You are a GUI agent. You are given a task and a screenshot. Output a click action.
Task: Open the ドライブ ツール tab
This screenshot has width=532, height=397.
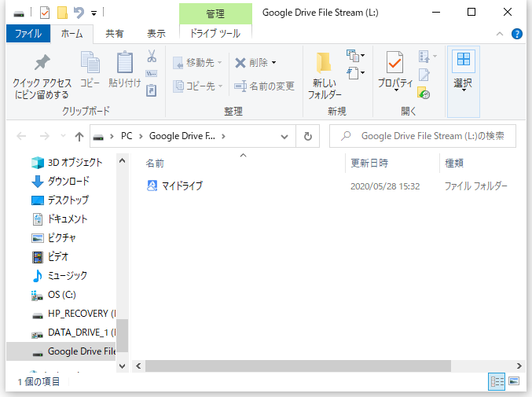pyautogui.click(x=215, y=34)
